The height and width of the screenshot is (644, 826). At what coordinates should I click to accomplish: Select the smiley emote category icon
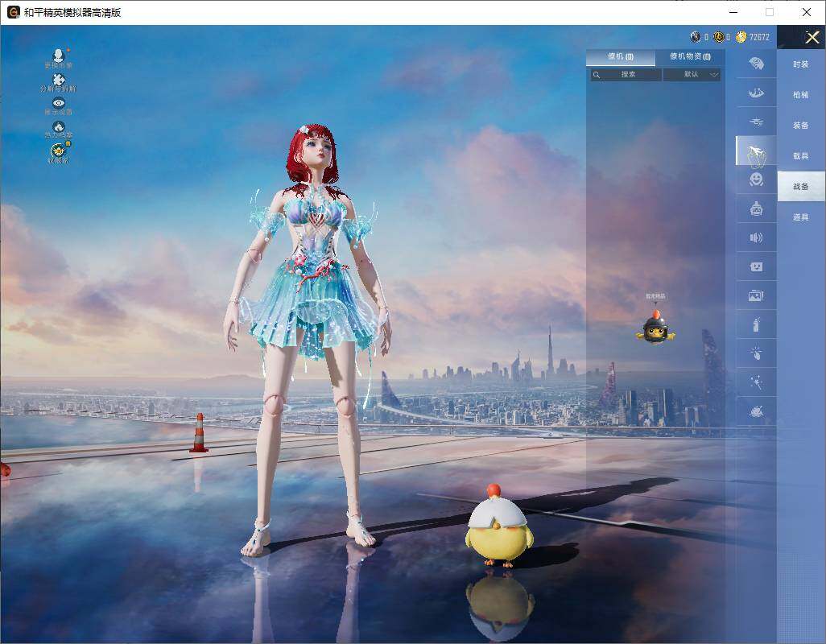[x=757, y=180]
